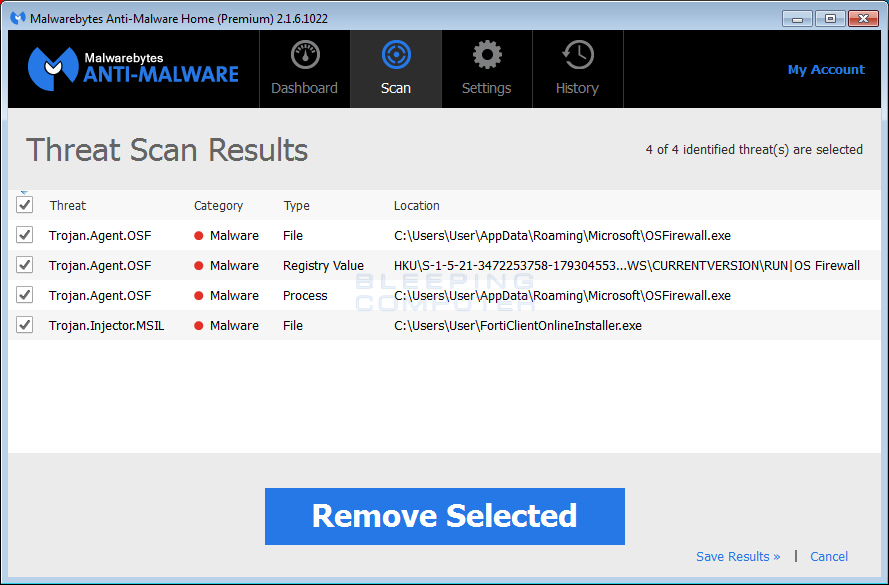Click the Dashboard speedometer icon
This screenshot has height=585, width=889.
[x=304, y=55]
